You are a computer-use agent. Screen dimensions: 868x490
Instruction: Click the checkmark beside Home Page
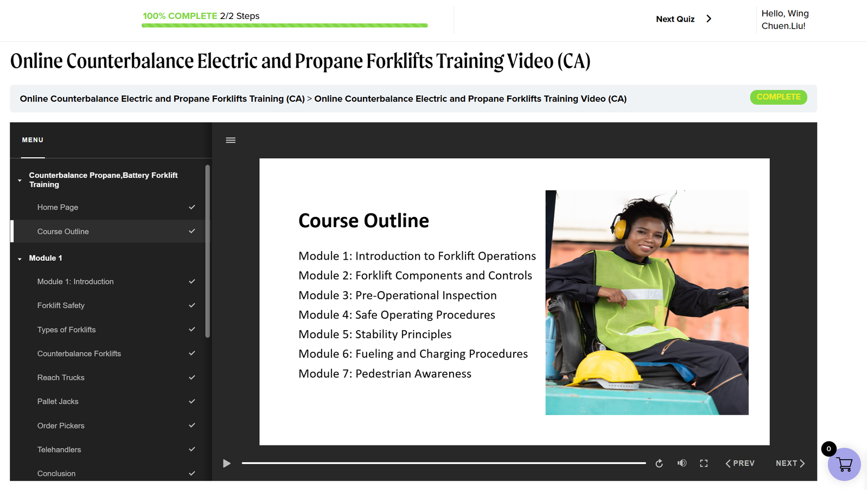(x=192, y=207)
